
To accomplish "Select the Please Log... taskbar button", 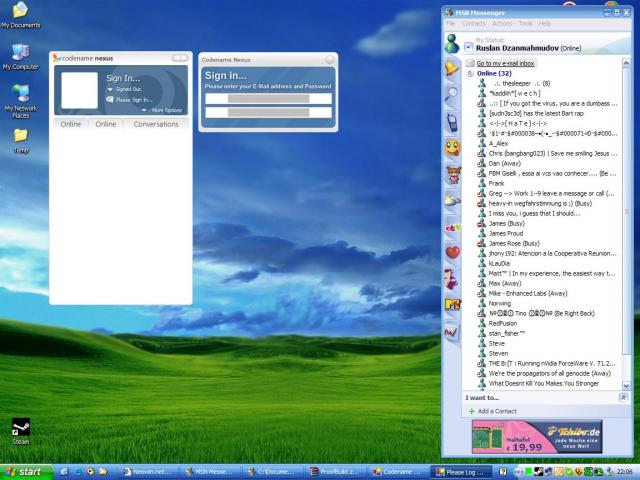I will click(461, 472).
